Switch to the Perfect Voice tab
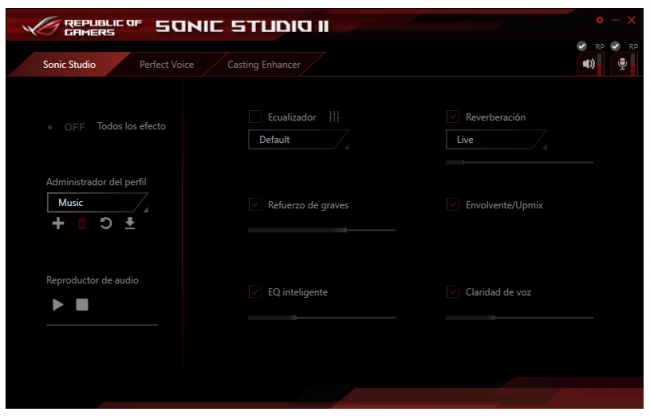The width and height of the screenshot is (650, 416). point(166,64)
